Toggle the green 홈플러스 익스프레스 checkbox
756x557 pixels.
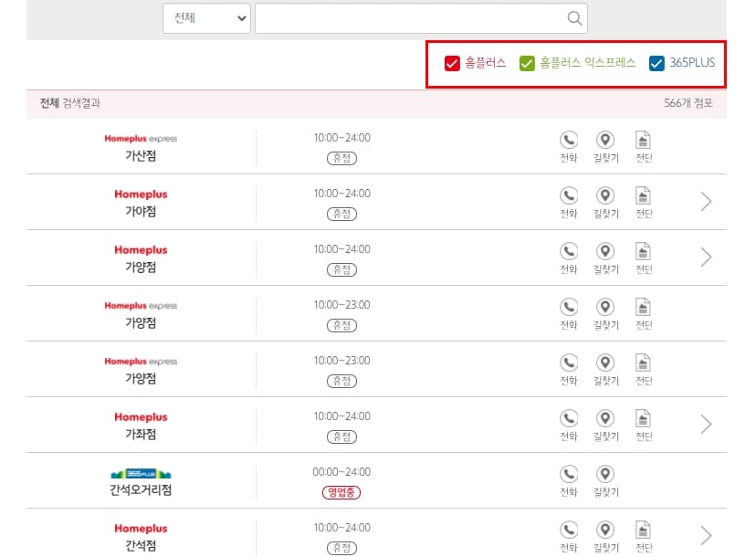point(527,63)
